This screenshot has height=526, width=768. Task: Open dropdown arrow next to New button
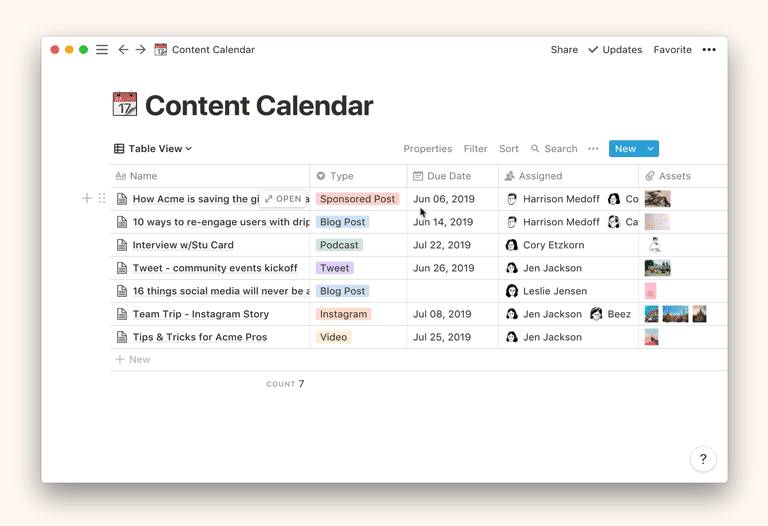(650, 149)
